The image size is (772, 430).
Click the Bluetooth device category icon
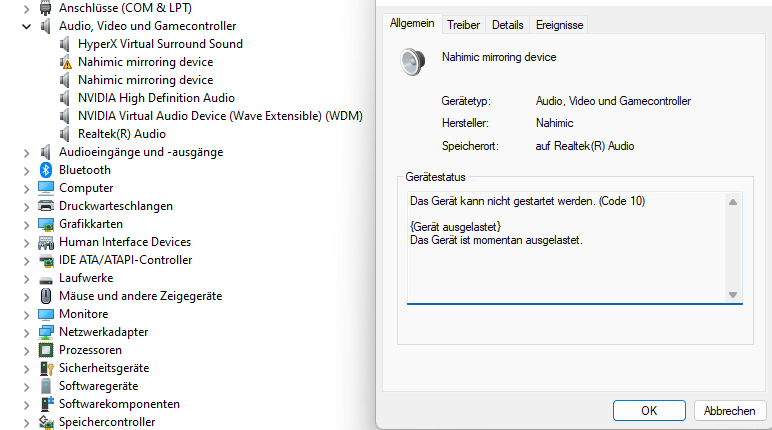click(46, 170)
